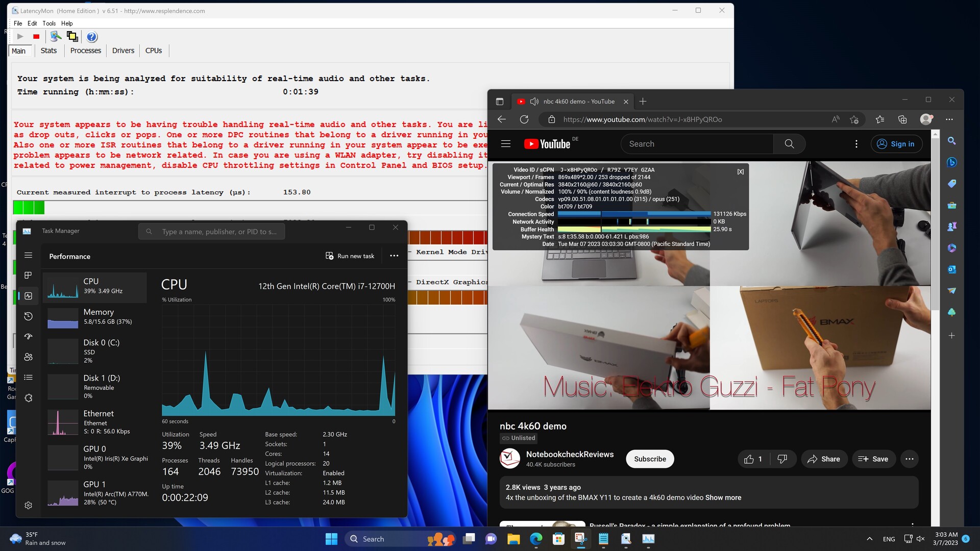This screenshot has height=551, width=980.
Task: Open Task Manager Users icon
Action: pos(29,357)
